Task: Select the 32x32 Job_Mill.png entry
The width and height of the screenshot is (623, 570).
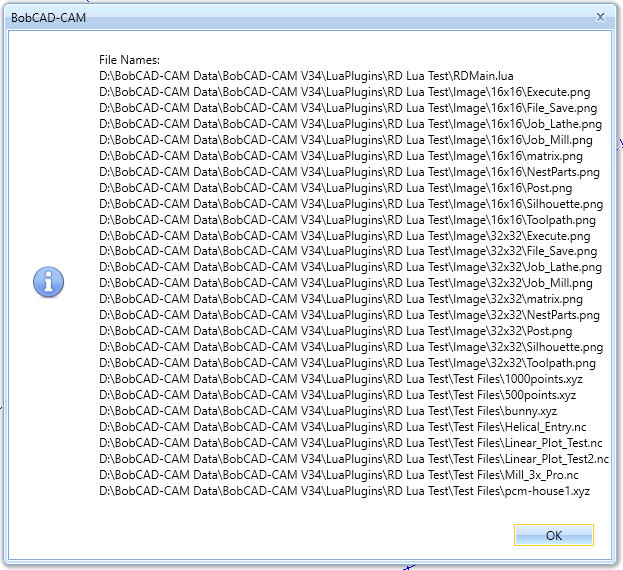Action: pyautogui.click(x=346, y=283)
